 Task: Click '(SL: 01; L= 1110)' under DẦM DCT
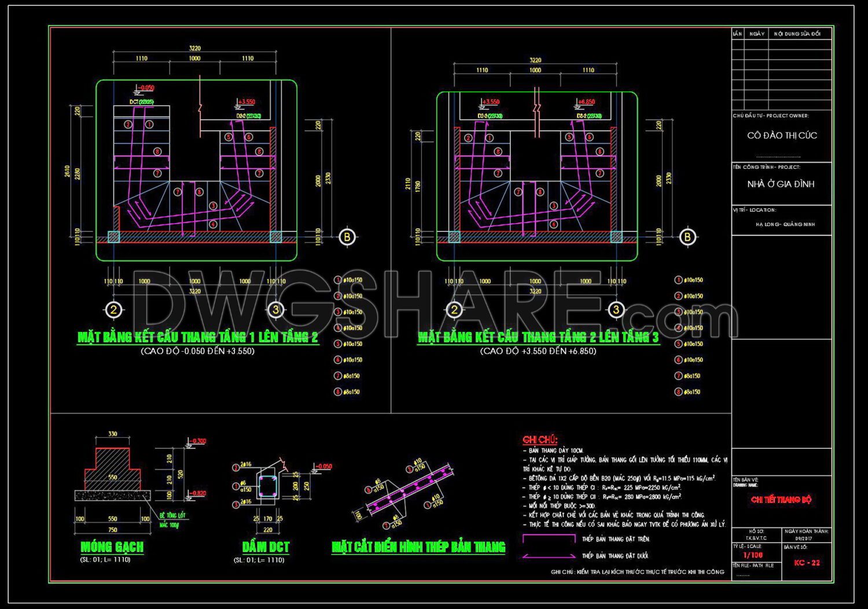coord(259,560)
